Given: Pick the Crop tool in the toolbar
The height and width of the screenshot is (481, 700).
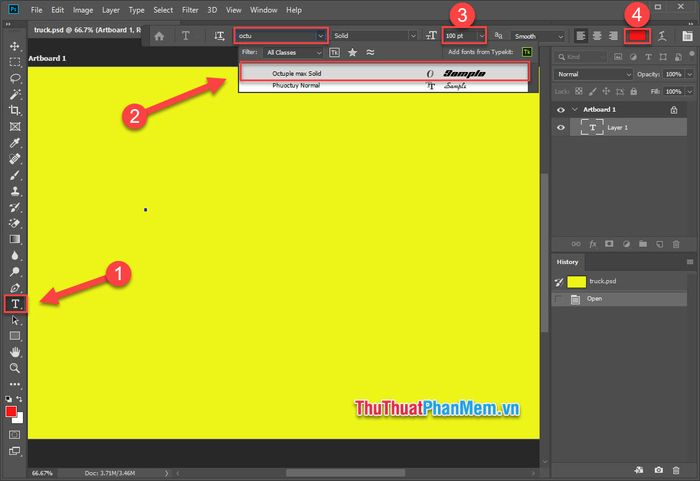Looking at the screenshot, I should tap(15, 110).
